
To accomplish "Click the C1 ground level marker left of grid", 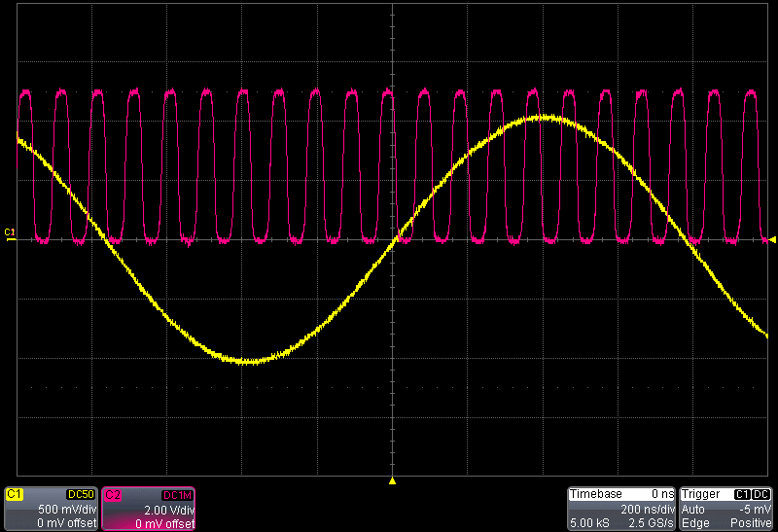I will pos(10,235).
